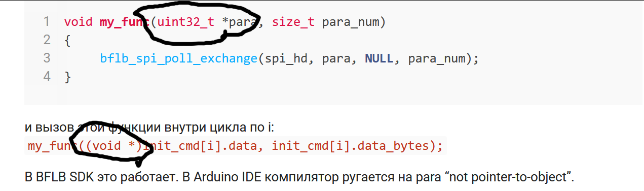Click the 'NULL' keyword on line 3
The width and height of the screenshot is (644, 191).
click(x=378, y=58)
